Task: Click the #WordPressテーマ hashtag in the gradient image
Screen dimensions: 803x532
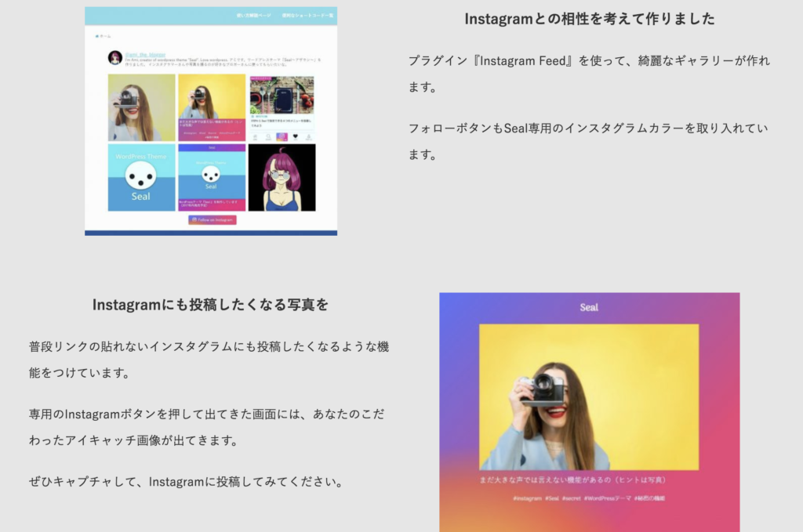Action: tap(607, 498)
